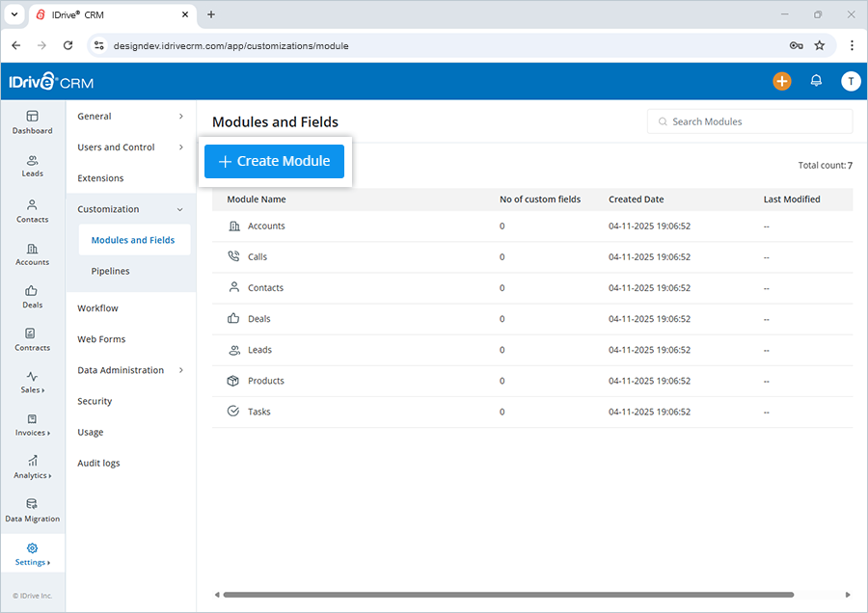Open the Dashboard from the sidebar
The image size is (868, 613).
pyautogui.click(x=32, y=122)
